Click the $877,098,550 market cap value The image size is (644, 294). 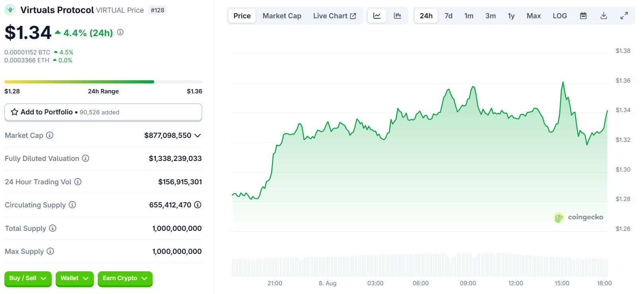pyautogui.click(x=168, y=135)
